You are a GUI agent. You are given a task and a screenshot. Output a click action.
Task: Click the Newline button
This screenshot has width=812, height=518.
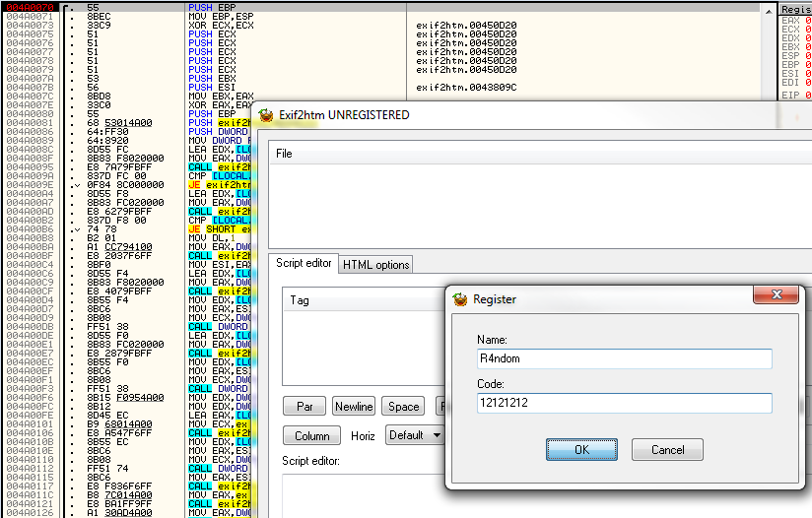click(x=354, y=406)
